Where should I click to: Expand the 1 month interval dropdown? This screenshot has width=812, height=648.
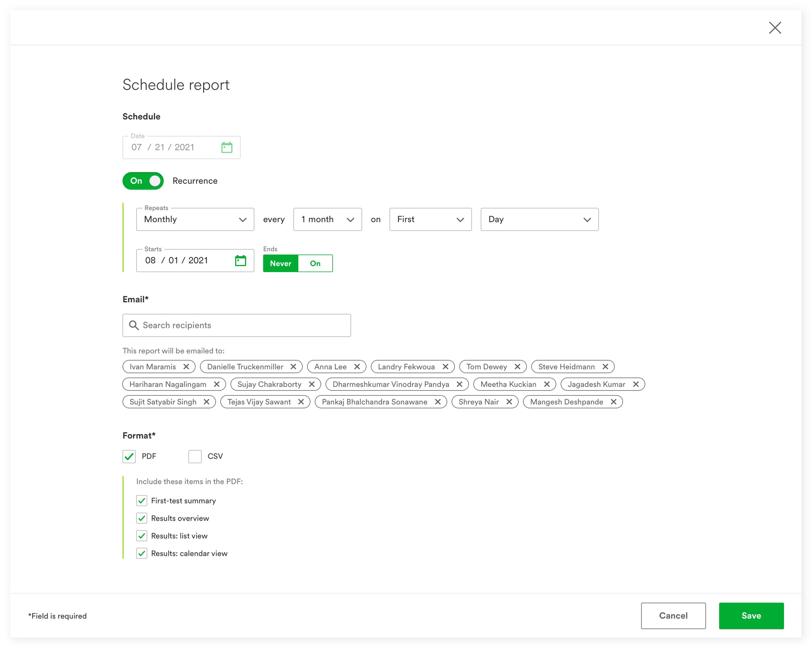coord(327,219)
